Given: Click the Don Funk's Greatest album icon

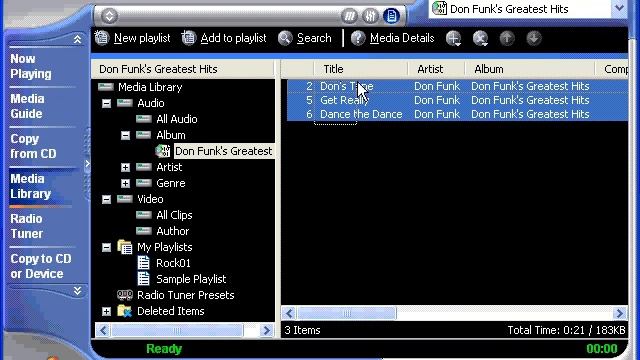Looking at the screenshot, I should coord(163,151).
